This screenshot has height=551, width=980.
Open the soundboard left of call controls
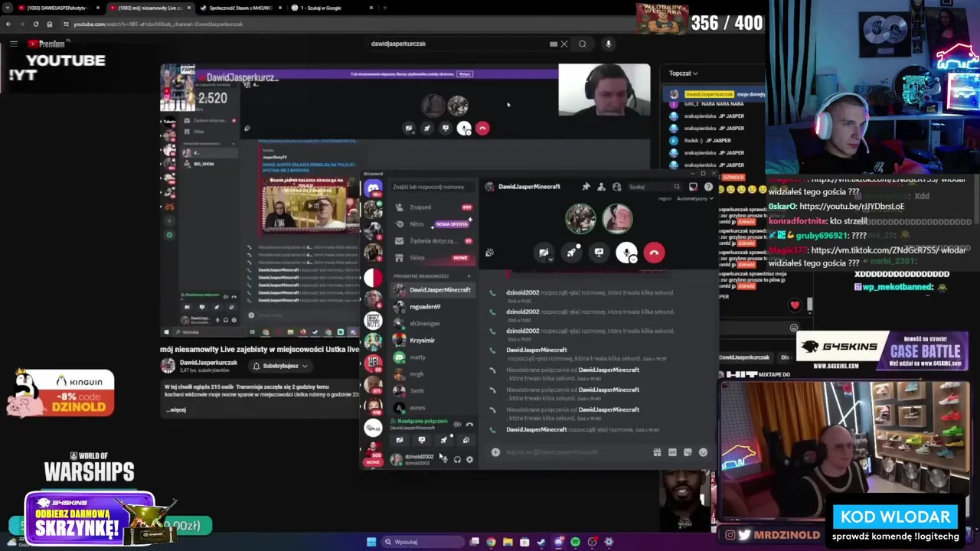[489, 253]
